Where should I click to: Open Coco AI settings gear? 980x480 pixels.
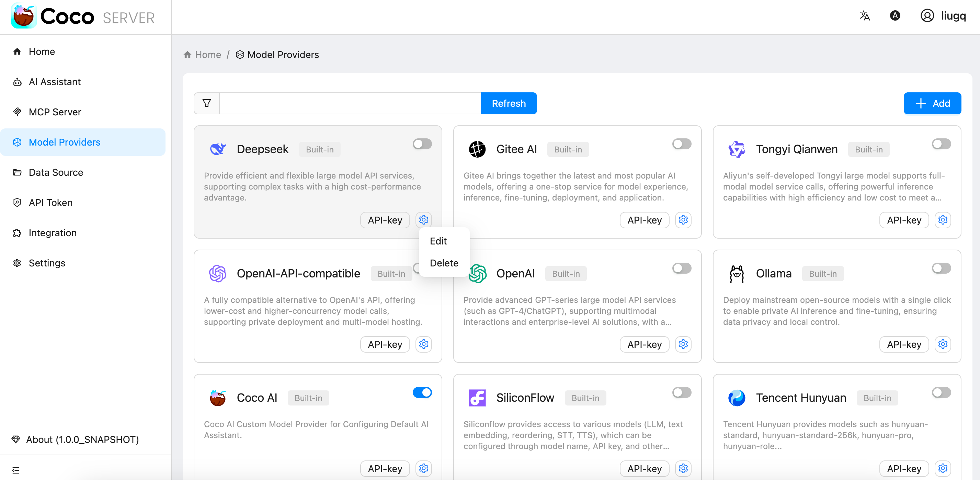point(423,468)
